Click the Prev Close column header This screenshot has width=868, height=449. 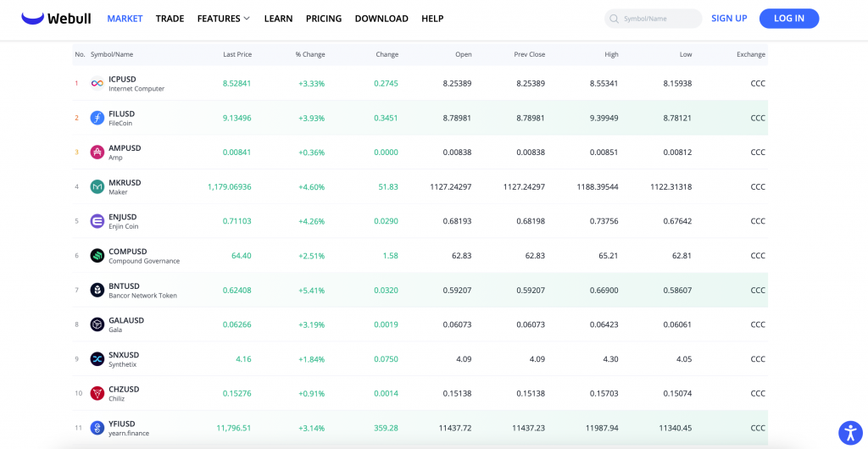(x=529, y=54)
